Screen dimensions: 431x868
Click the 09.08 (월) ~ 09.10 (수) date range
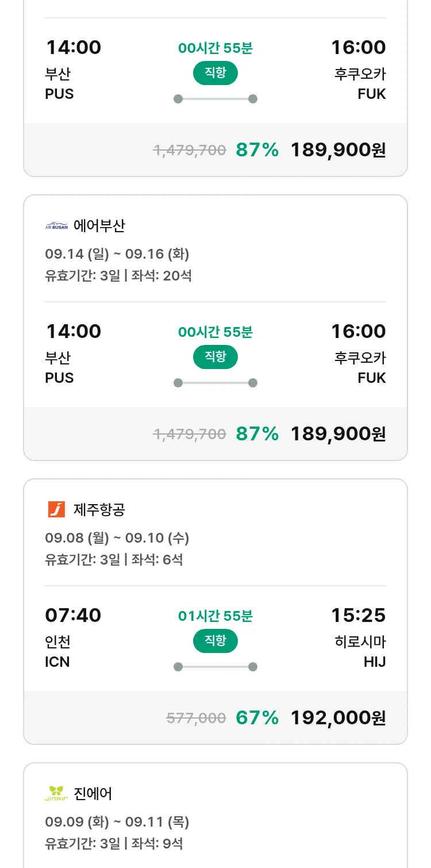click(x=117, y=538)
